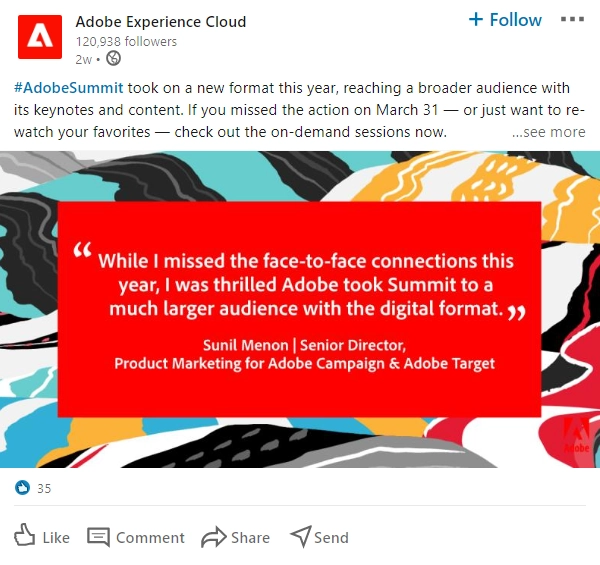The height and width of the screenshot is (565, 600).
Task: Open the 35 reactions count list
Action: tap(44, 489)
